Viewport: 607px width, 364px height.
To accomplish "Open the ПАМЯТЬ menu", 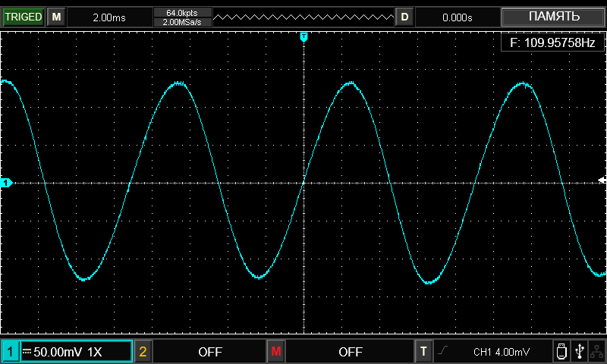I will pos(553,17).
